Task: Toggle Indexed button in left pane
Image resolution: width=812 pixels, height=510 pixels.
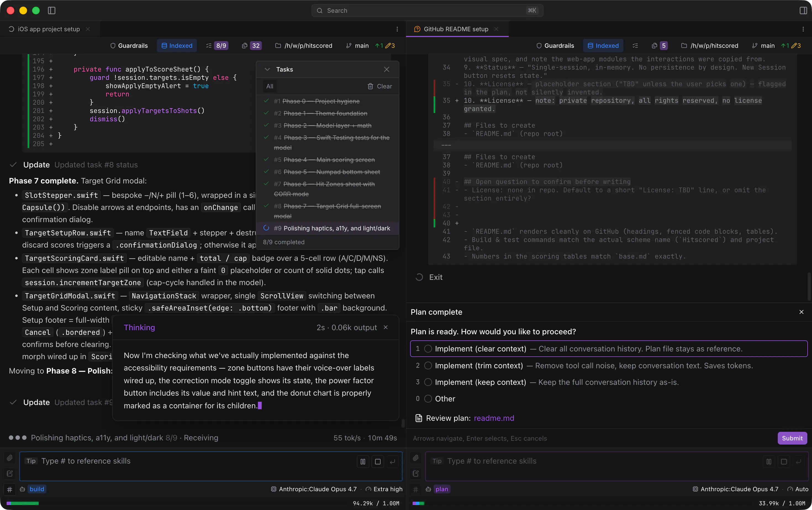Action: 177,46
